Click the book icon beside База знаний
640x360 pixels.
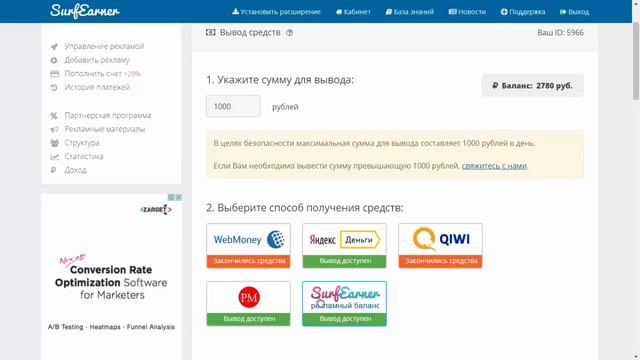[x=389, y=11]
